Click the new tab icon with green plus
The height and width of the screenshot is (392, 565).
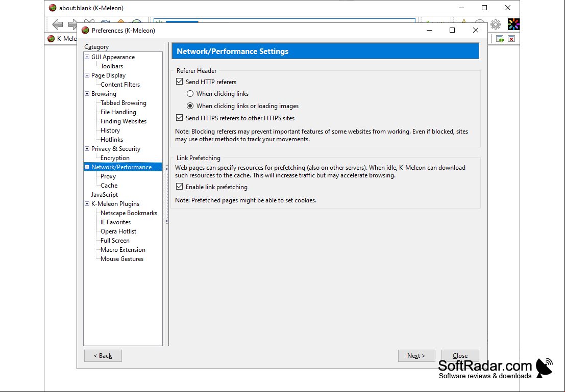(x=500, y=39)
